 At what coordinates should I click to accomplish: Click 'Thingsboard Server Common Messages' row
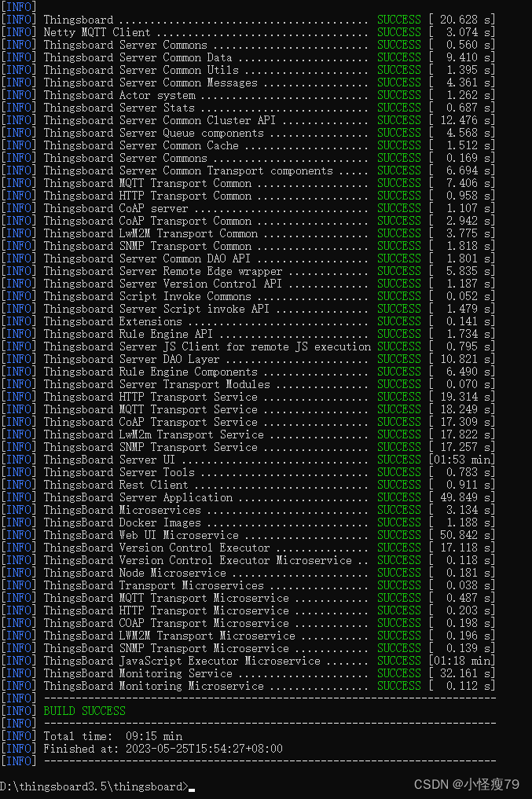coord(248,82)
